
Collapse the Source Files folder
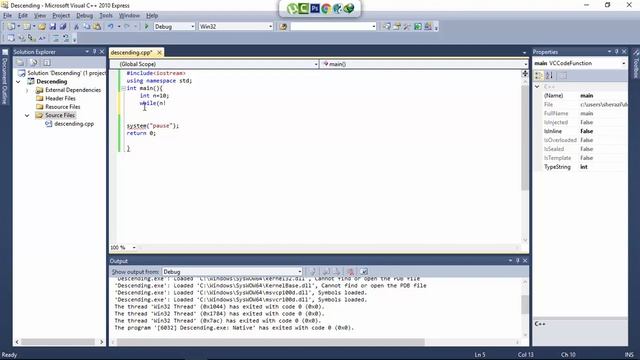(27, 116)
